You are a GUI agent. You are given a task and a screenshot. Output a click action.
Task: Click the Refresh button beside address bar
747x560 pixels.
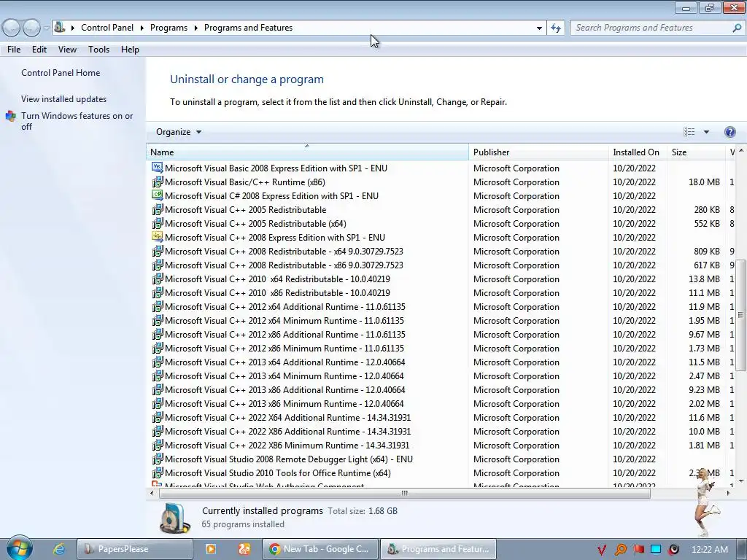pos(556,28)
